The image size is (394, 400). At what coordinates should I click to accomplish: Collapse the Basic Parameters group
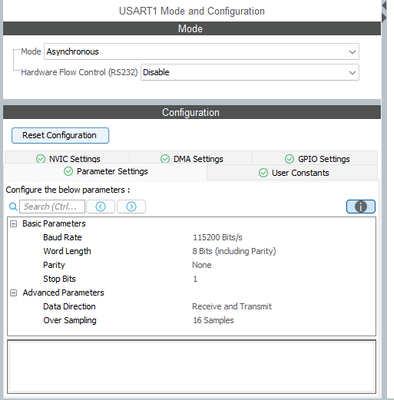point(13,224)
